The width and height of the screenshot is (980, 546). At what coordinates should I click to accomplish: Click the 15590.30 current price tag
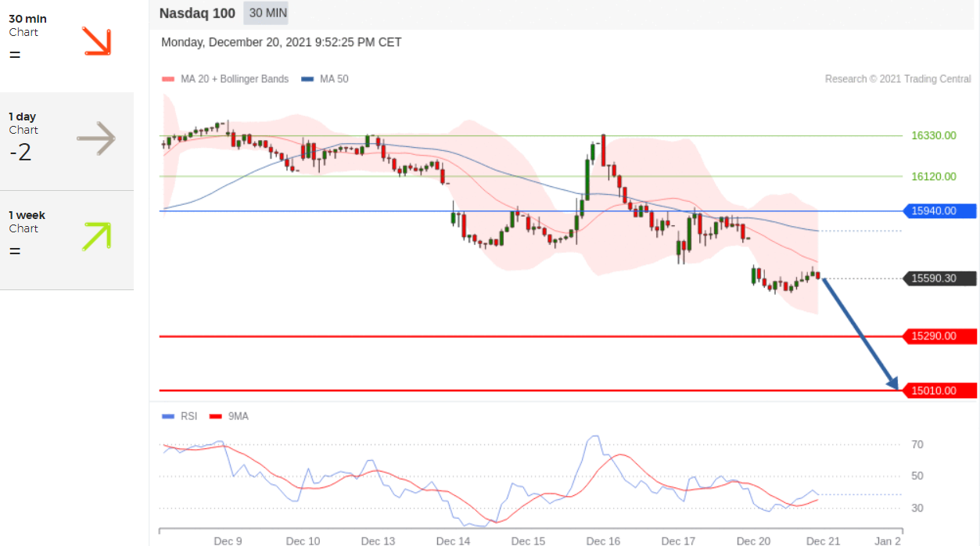[x=939, y=278]
